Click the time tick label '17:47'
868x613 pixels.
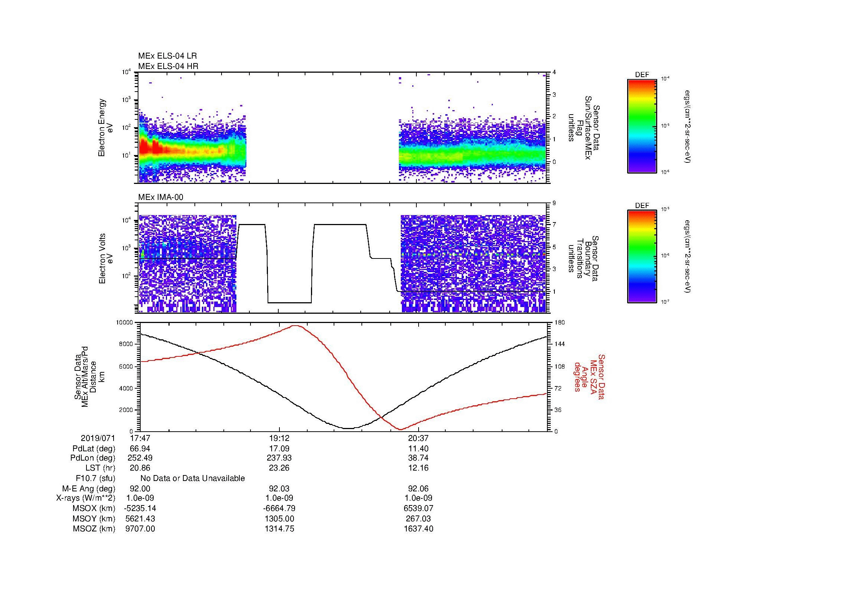coord(140,438)
